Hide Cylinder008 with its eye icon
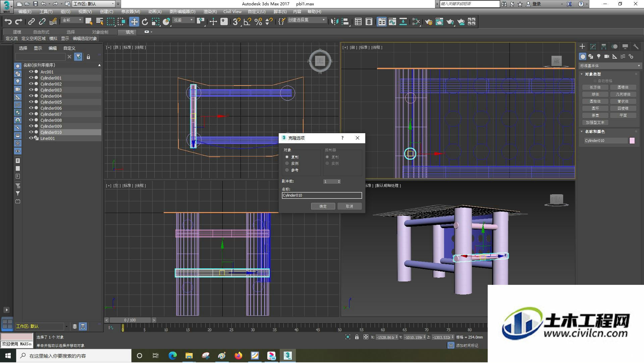This screenshot has width=644, height=363. [x=31, y=120]
